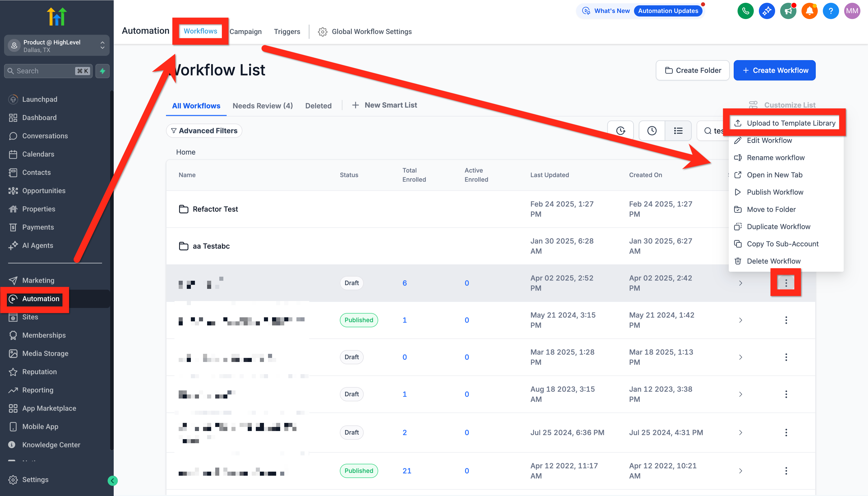
Task: Click the green phone dialer icon
Action: (x=745, y=11)
